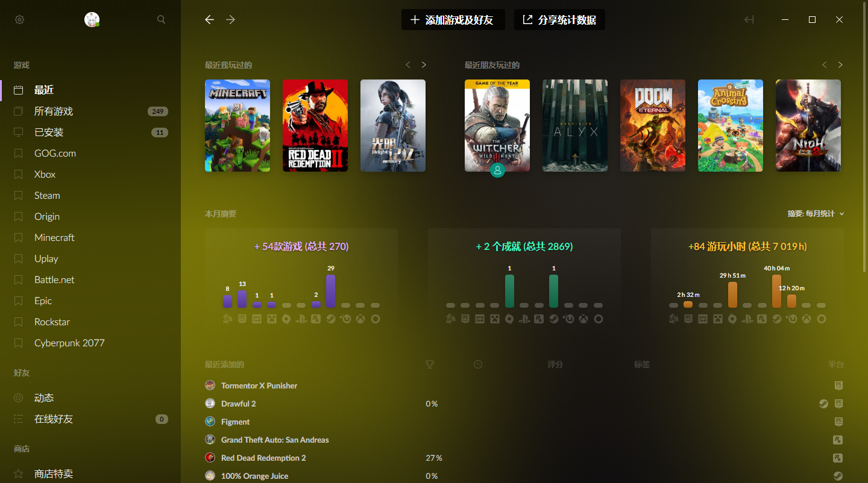Open the 摘要: 每月统计 dropdown
Viewport: 868px width, 483px height.
816,214
